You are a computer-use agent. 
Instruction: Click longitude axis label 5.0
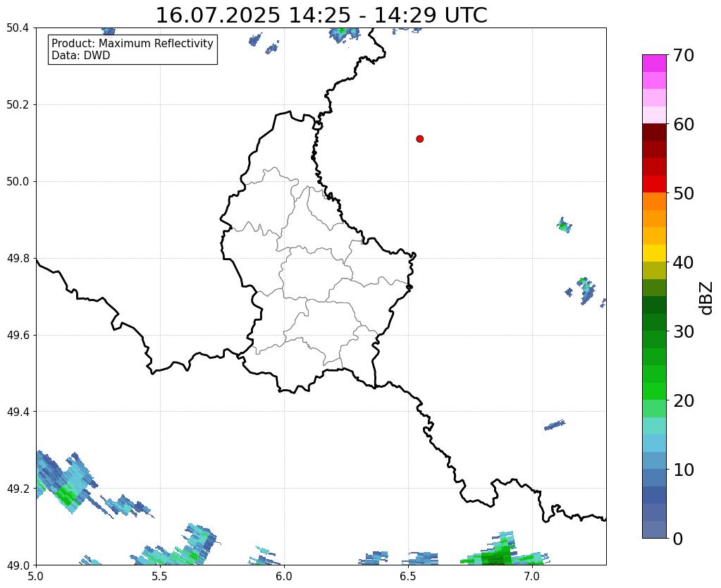pyautogui.click(x=36, y=576)
